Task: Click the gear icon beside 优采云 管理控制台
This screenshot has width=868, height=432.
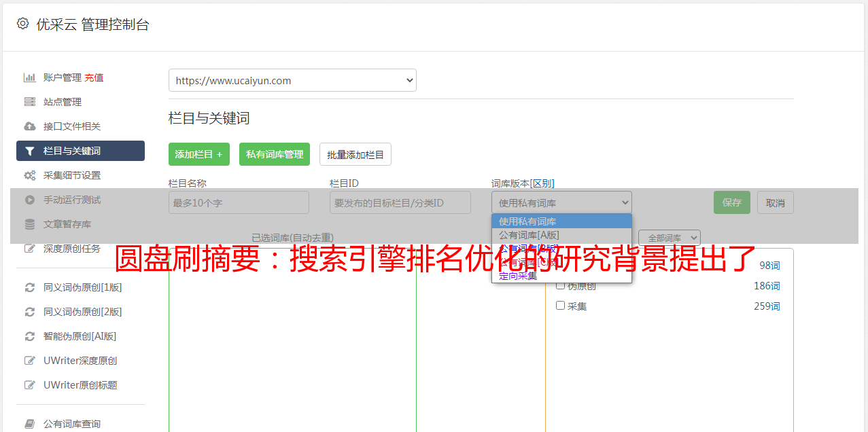Action: pyautogui.click(x=22, y=24)
